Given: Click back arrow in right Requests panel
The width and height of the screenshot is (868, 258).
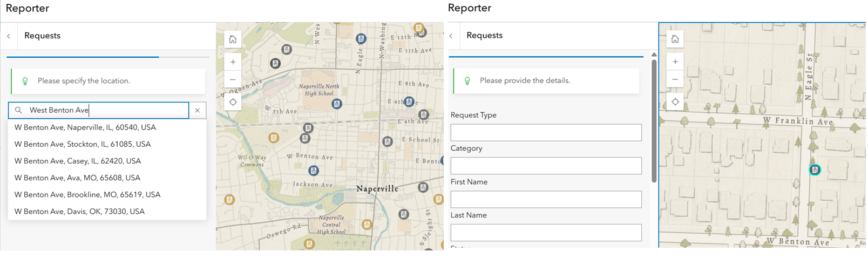Looking at the screenshot, I should tap(451, 36).
